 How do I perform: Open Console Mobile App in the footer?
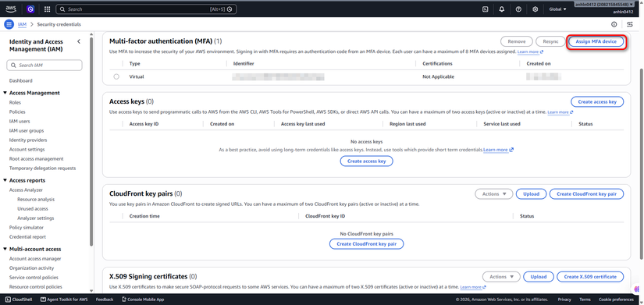[143, 300]
